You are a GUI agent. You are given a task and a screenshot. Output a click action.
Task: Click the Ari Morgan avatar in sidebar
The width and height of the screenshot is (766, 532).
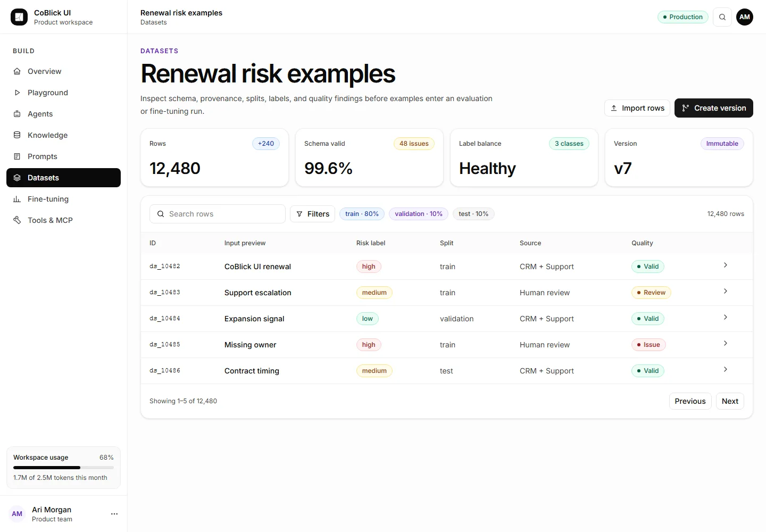[x=17, y=514]
